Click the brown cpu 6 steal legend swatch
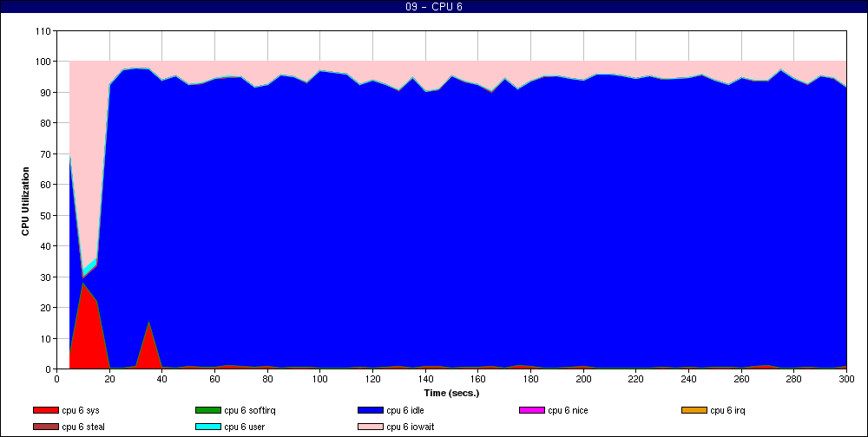868x437 pixels. [45, 427]
